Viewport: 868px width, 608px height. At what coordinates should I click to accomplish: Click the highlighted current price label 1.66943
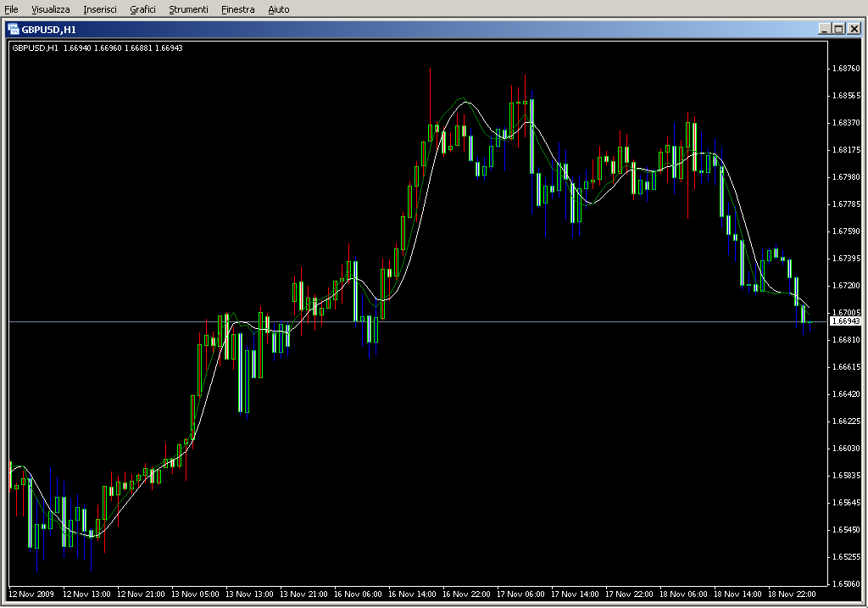coord(844,321)
